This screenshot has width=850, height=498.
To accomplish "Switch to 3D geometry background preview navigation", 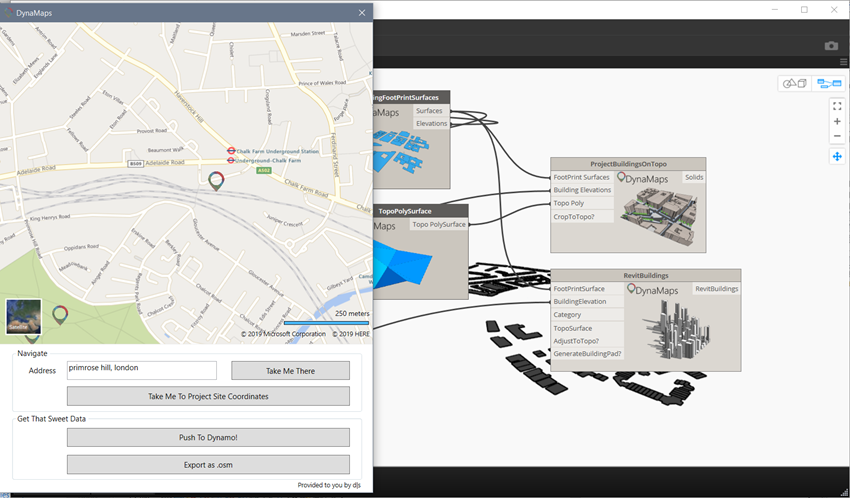I will click(795, 83).
